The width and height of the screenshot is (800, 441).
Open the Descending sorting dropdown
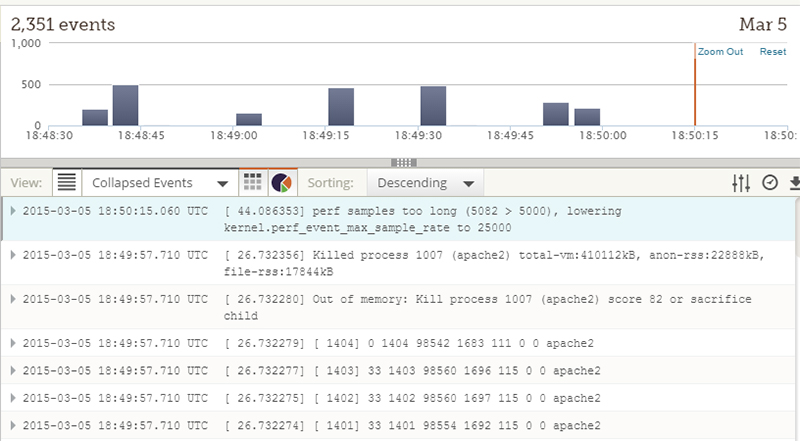pos(425,183)
